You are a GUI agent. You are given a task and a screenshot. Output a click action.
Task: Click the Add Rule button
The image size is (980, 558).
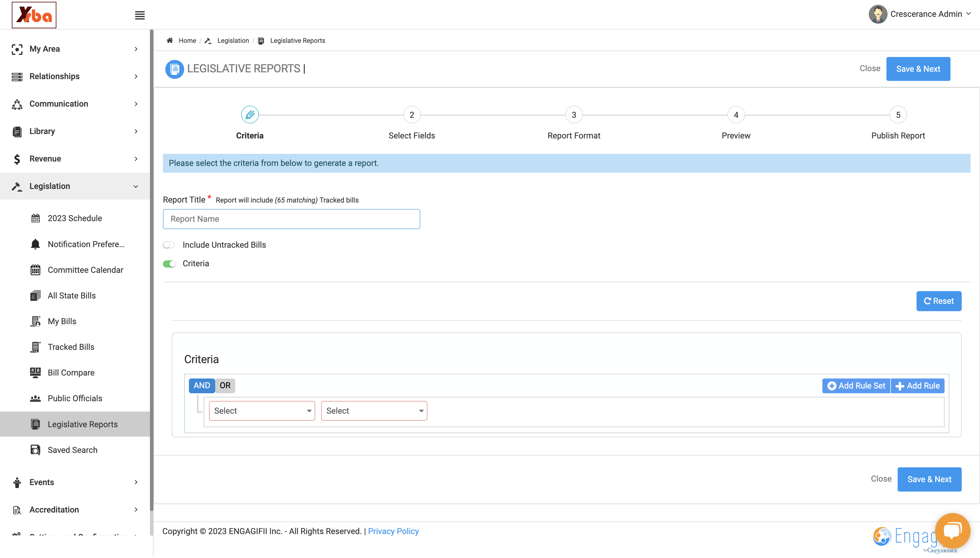click(917, 386)
